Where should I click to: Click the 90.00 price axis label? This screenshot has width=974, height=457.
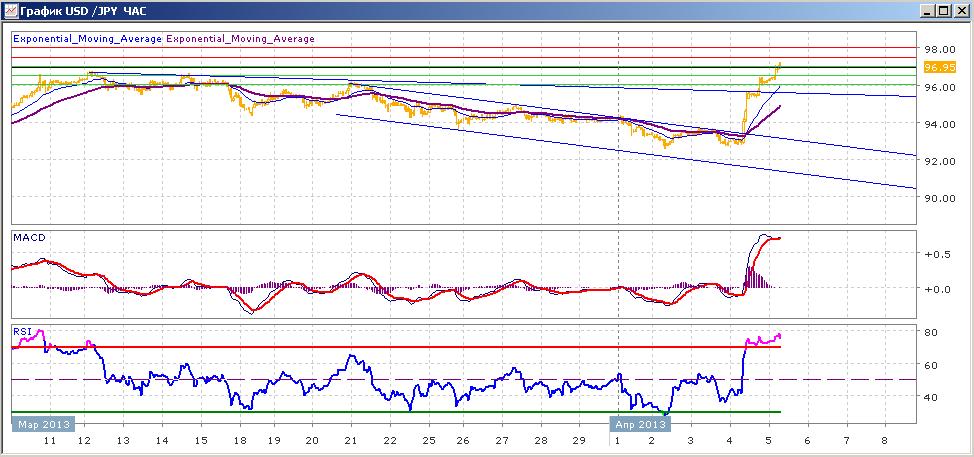click(938, 198)
